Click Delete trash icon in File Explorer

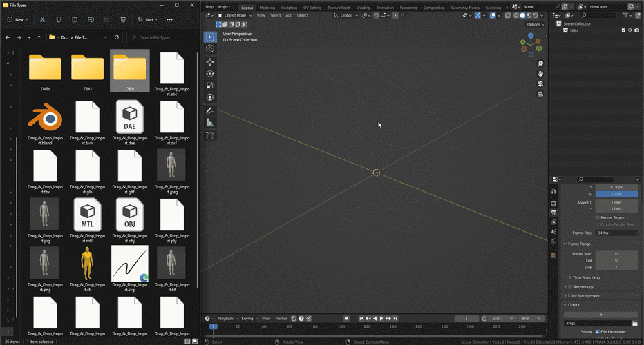click(123, 19)
